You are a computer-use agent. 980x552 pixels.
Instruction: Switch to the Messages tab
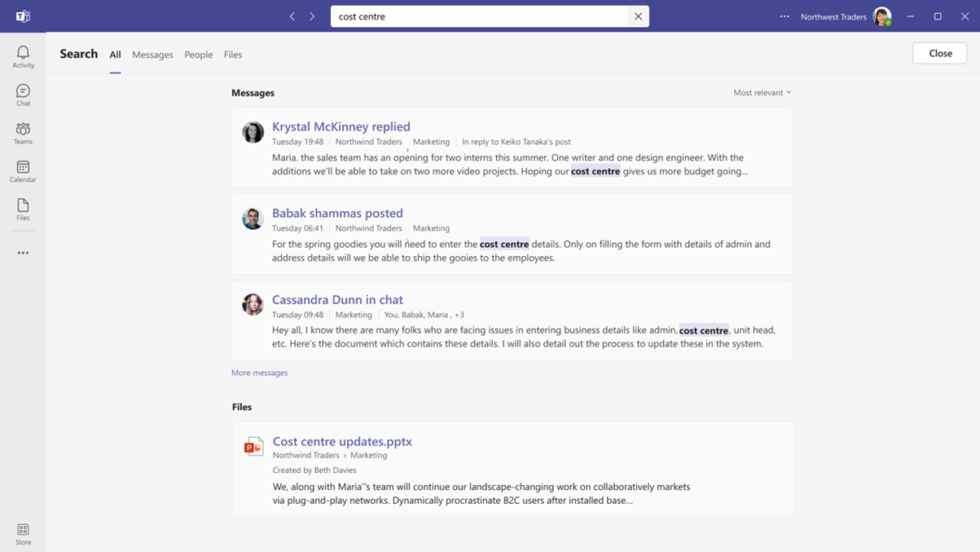pos(152,55)
